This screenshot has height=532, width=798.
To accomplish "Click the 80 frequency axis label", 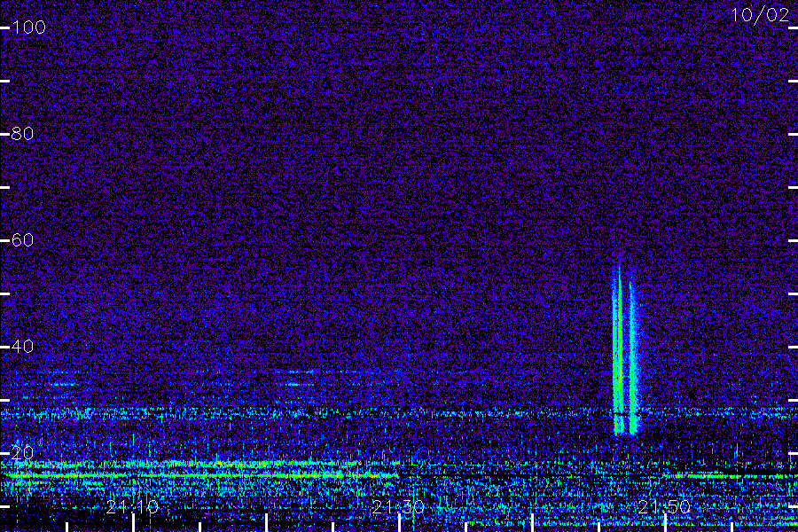I will (22, 133).
